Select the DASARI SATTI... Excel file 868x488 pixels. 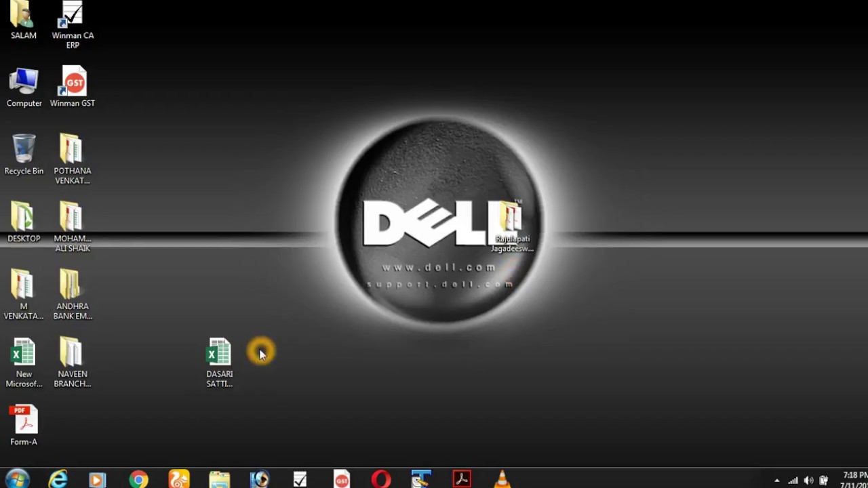[x=219, y=363]
